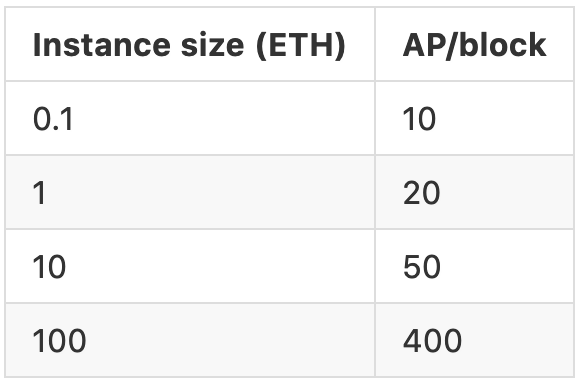Select the "AP/block" column header
Viewport: 582px width, 384px height.
point(474,44)
